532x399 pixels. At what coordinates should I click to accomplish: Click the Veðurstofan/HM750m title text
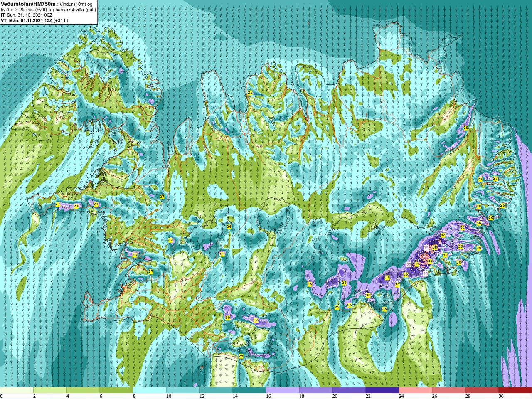28,4
